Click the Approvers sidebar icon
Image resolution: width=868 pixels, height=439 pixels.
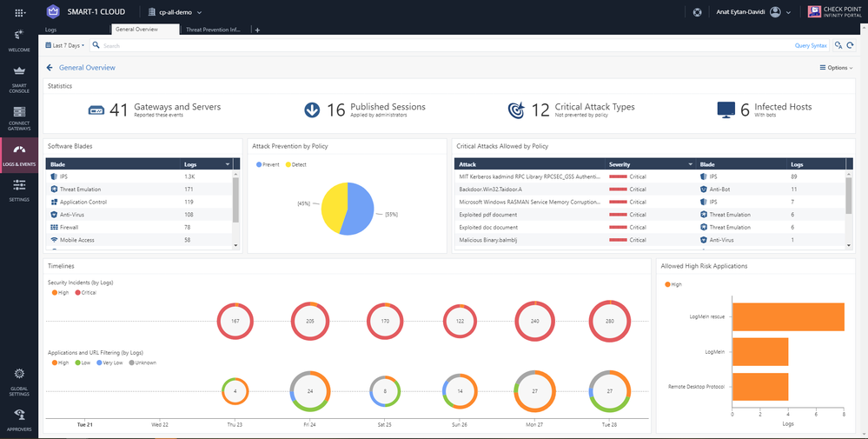point(19,418)
